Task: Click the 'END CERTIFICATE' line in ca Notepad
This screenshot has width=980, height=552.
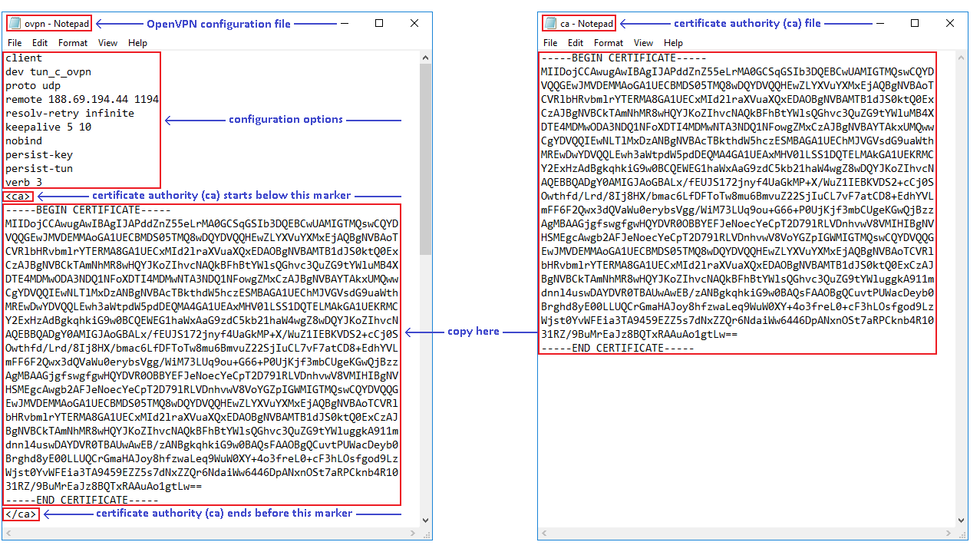Action: 618,349
